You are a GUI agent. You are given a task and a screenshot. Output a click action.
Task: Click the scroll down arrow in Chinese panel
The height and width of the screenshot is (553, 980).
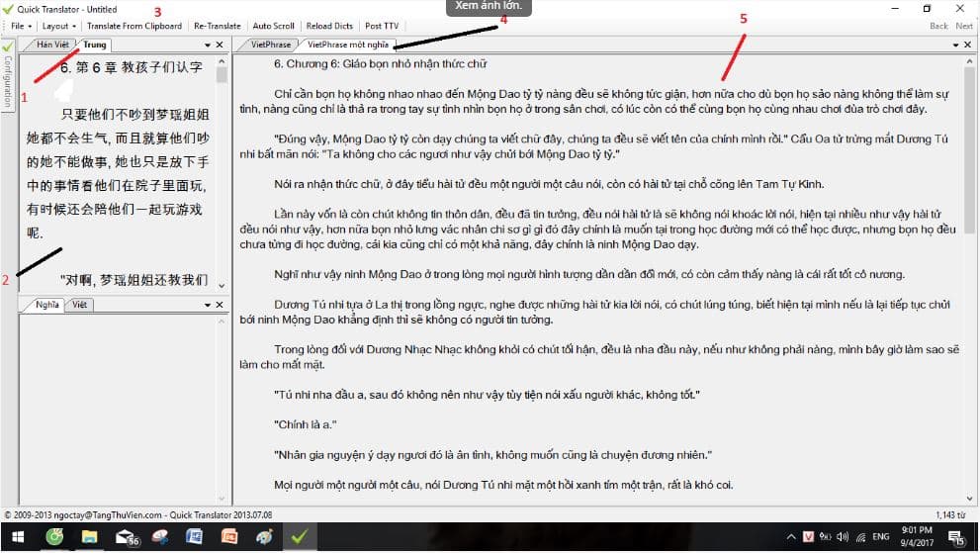click(x=222, y=285)
